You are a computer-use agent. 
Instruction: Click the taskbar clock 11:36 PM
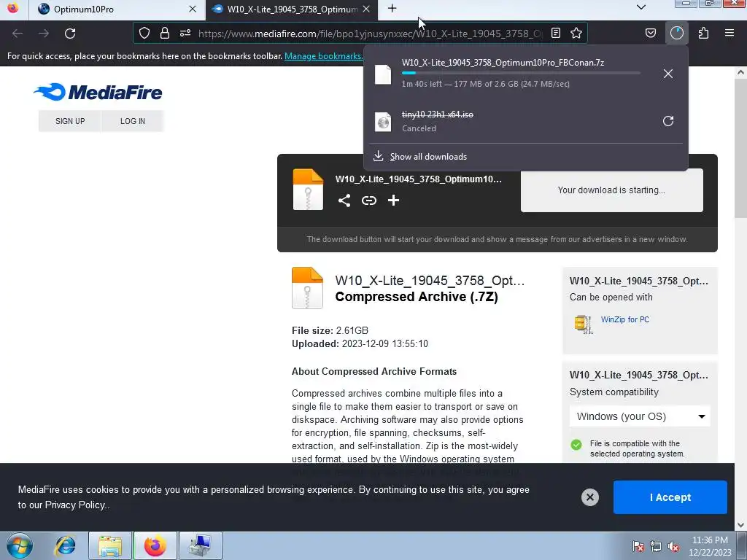coord(709,540)
